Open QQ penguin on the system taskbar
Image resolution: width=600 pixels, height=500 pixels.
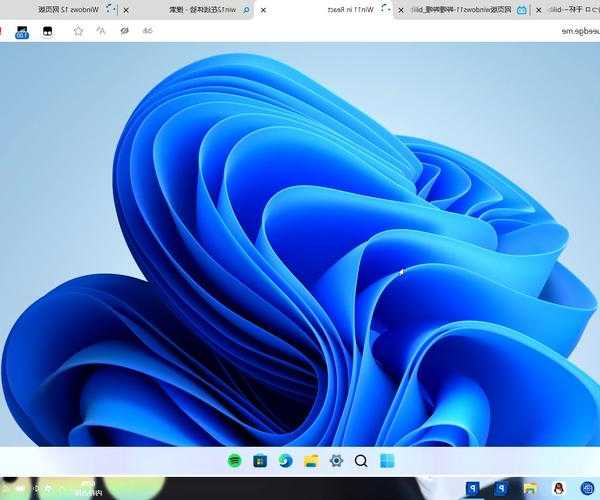pos(559,489)
